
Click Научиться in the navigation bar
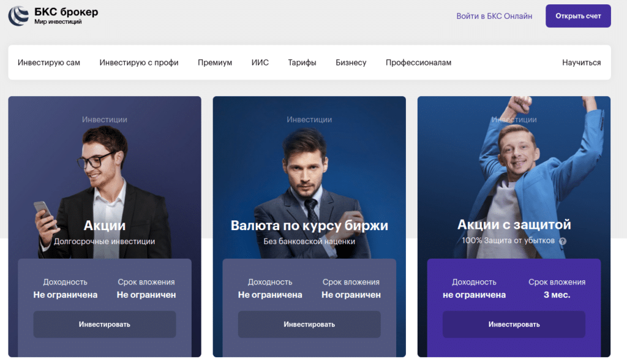[581, 62]
